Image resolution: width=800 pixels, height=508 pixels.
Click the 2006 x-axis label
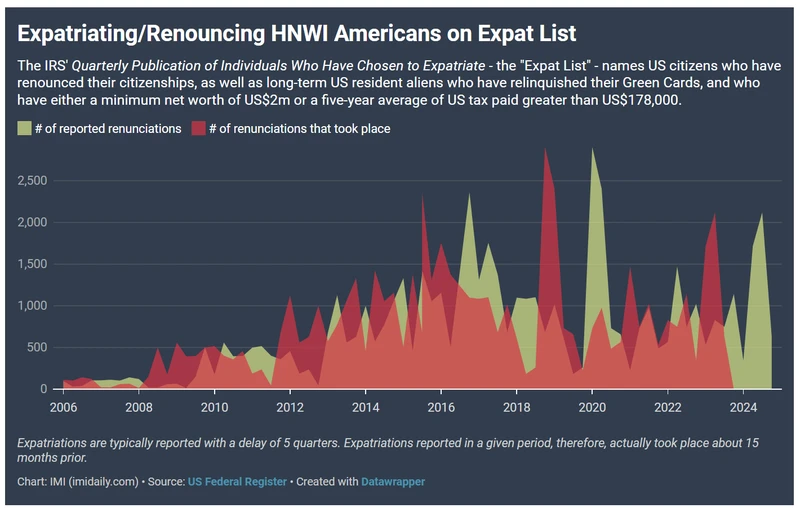(63, 407)
